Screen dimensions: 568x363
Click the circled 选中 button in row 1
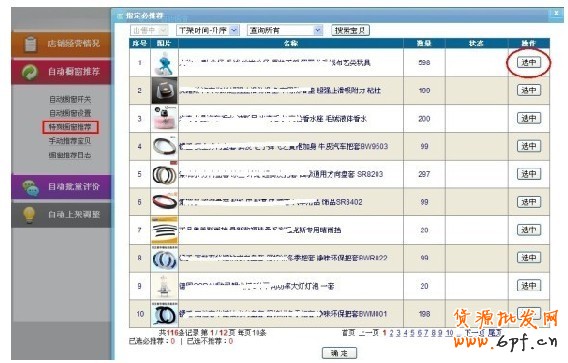point(529,62)
